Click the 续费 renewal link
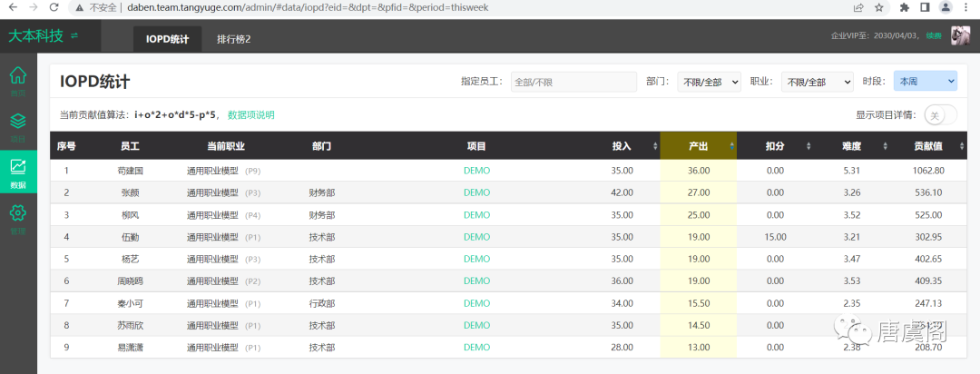This screenshot has height=374, width=980. pyautogui.click(x=933, y=35)
